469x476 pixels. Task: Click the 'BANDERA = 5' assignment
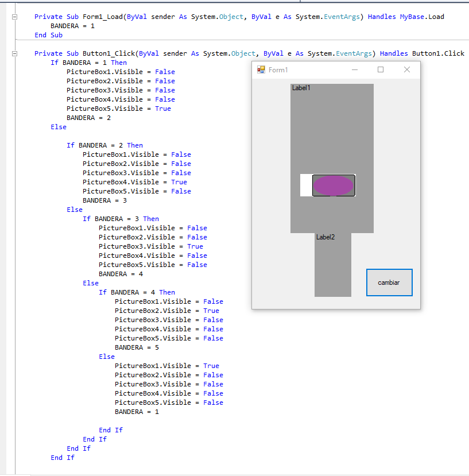coord(137,347)
